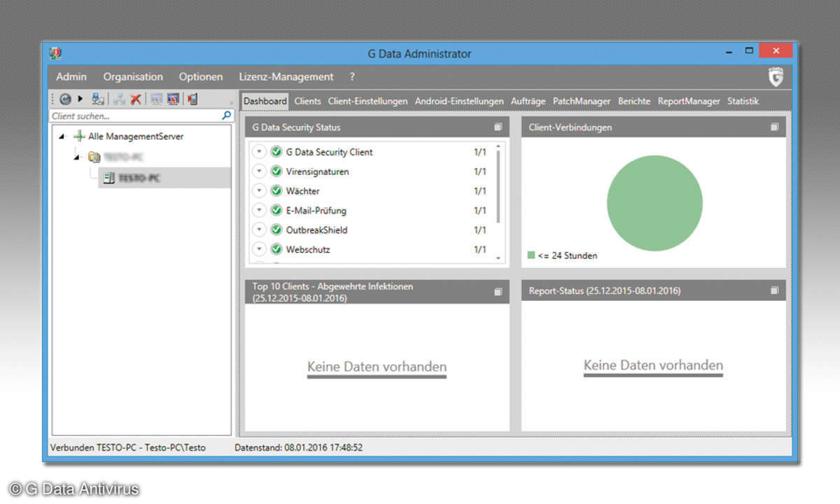Expand the OutbreakShield status row
This screenshot has height=504, width=840.
click(259, 230)
